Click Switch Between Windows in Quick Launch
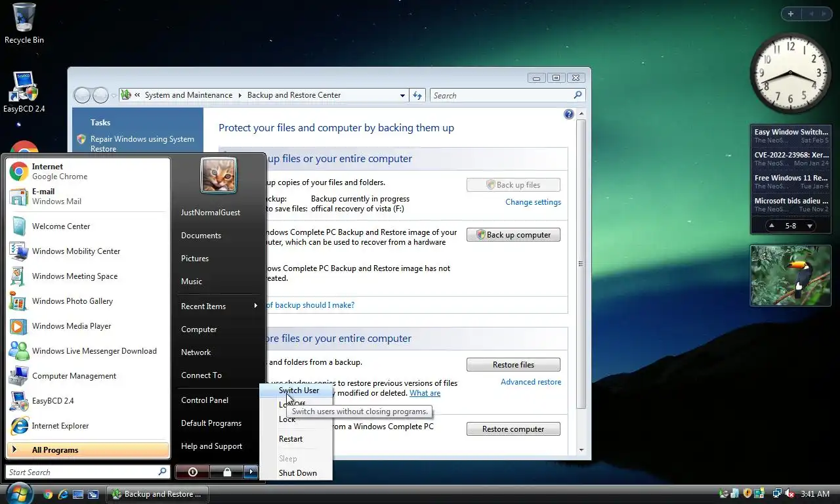This screenshot has height=504, width=840. click(93, 494)
